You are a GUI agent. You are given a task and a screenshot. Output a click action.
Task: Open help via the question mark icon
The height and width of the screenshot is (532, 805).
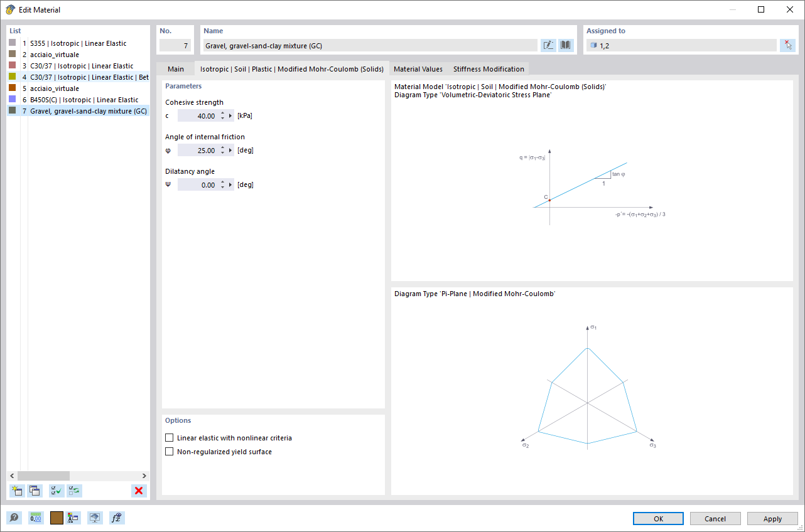click(13, 518)
